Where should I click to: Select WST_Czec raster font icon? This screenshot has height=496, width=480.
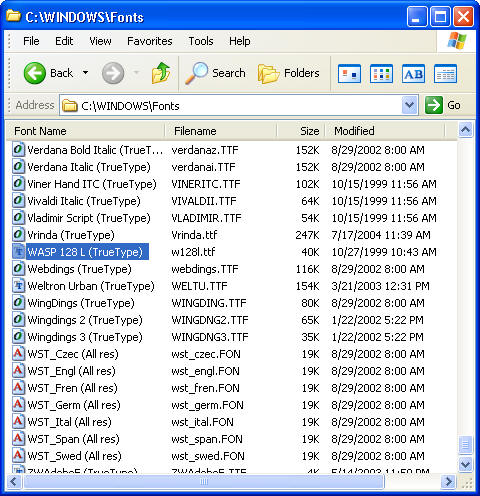[x=18, y=353]
